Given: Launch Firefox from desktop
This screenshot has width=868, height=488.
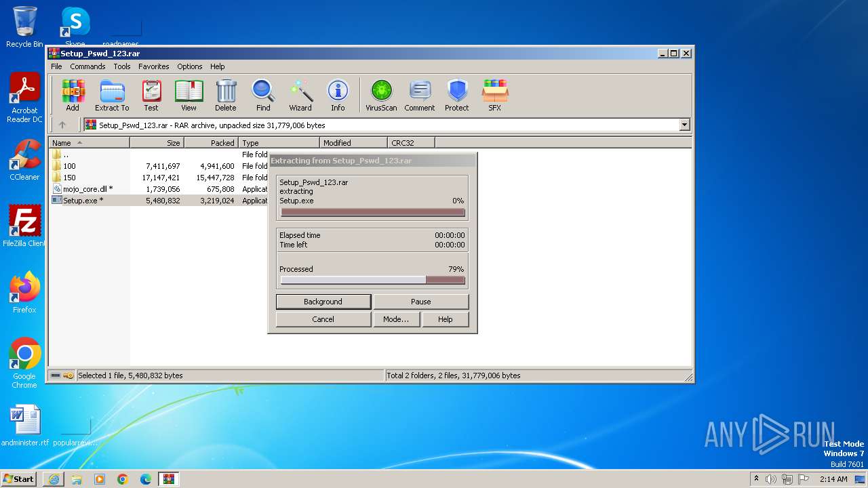Looking at the screenshot, I should (x=24, y=293).
